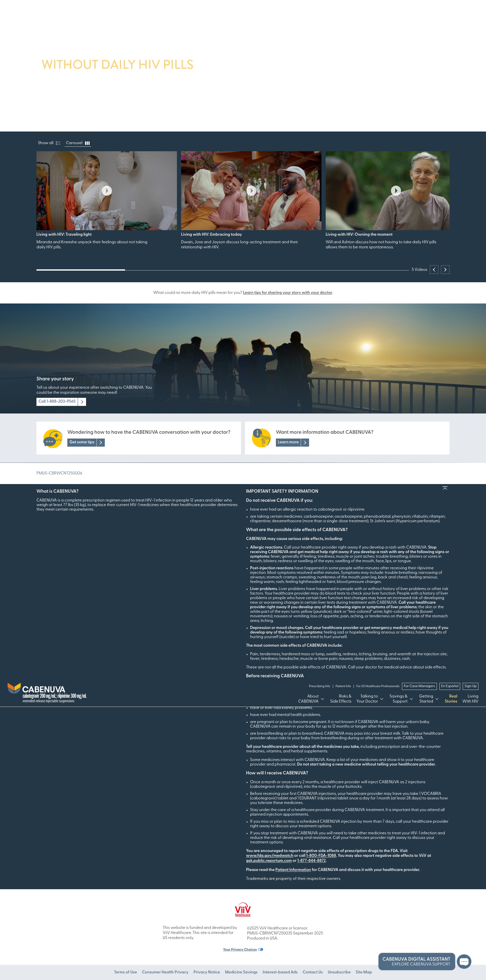This screenshot has height=980, width=486.
Task: Collapse the Important Safety Information panel
Action: coord(444,488)
